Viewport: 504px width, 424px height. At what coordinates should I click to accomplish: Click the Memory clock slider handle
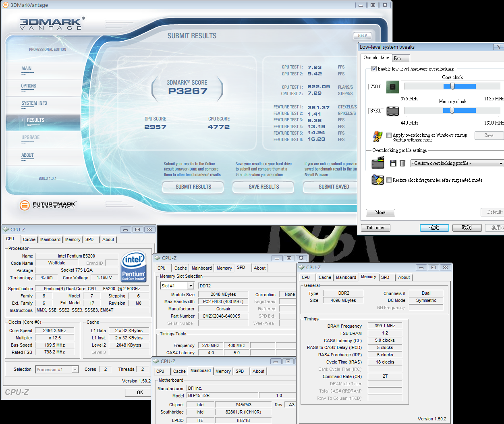click(452, 110)
